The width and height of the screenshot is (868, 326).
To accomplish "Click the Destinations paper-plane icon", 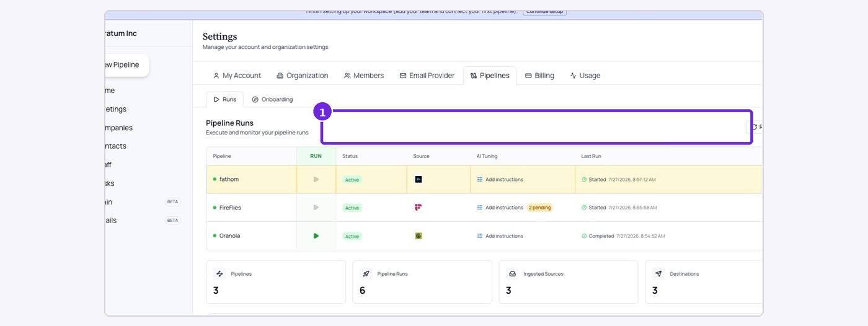I will pos(658,273).
